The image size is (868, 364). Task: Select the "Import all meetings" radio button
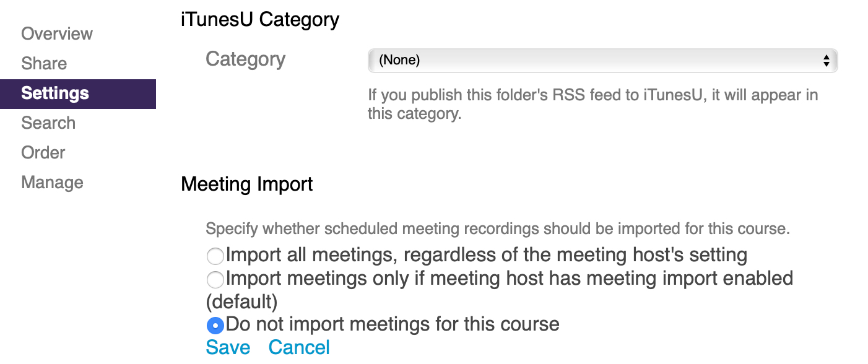[215, 256]
